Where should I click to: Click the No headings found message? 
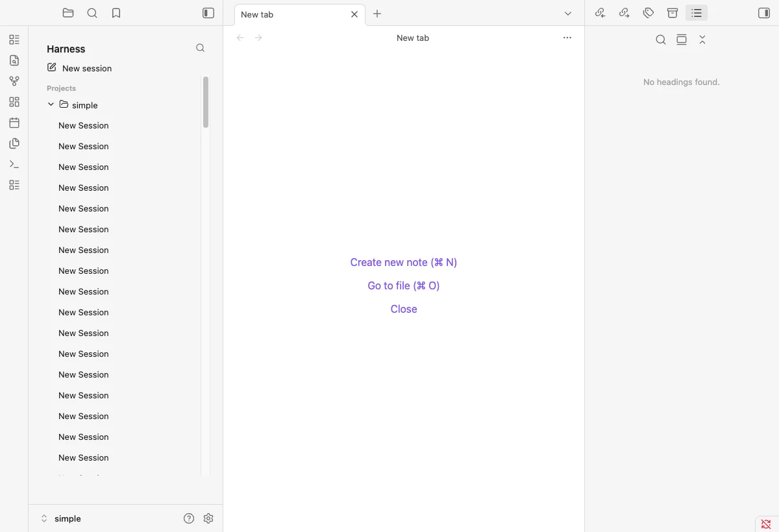(682, 82)
